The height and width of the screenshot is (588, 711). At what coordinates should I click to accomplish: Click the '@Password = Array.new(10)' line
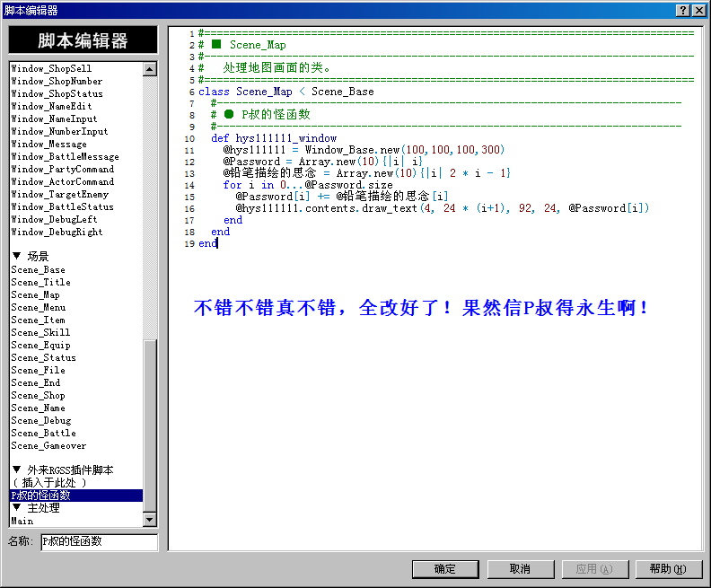(323, 162)
